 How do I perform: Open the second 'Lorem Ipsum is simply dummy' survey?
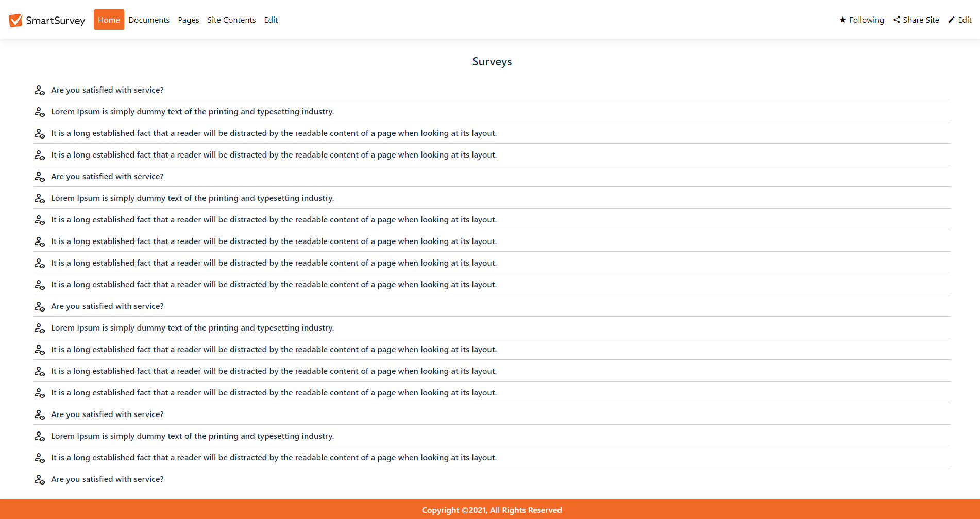pyautogui.click(x=192, y=198)
